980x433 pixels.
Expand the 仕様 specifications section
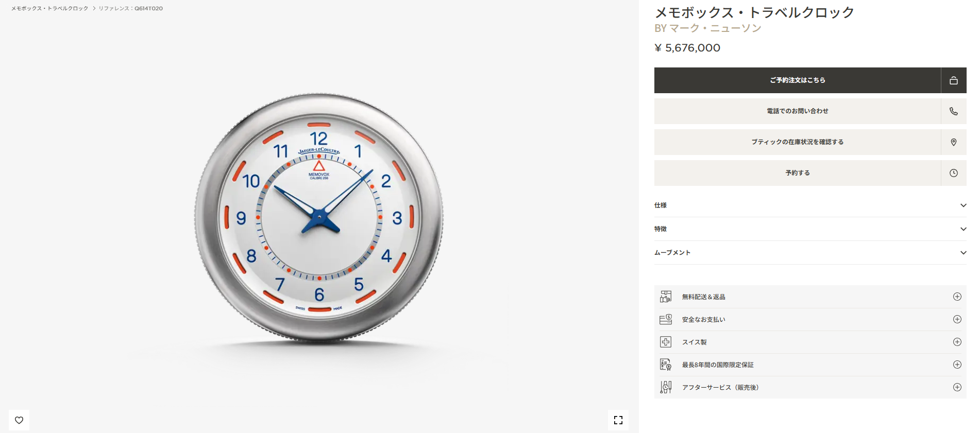coord(810,205)
